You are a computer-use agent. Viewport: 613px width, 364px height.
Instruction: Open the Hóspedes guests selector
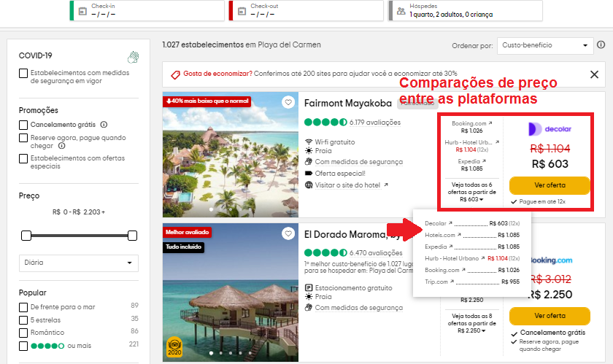click(x=466, y=10)
